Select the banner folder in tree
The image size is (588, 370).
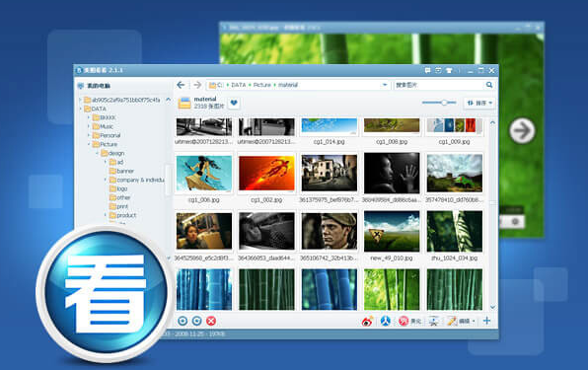pyautogui.click(x=121, y=171)
